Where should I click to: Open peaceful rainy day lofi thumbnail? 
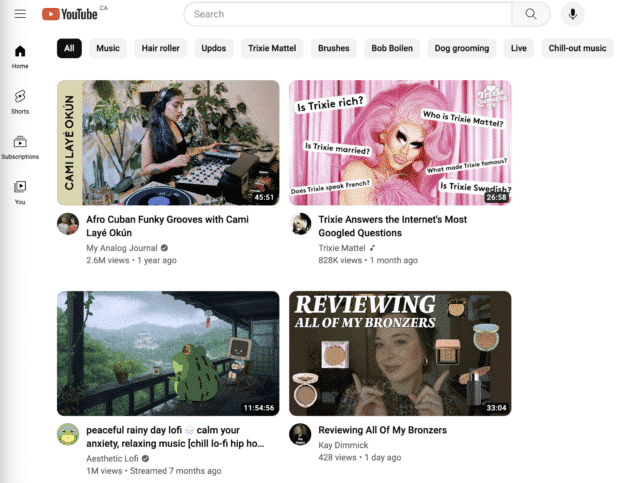pyautogui.click(x=168, y=353)
